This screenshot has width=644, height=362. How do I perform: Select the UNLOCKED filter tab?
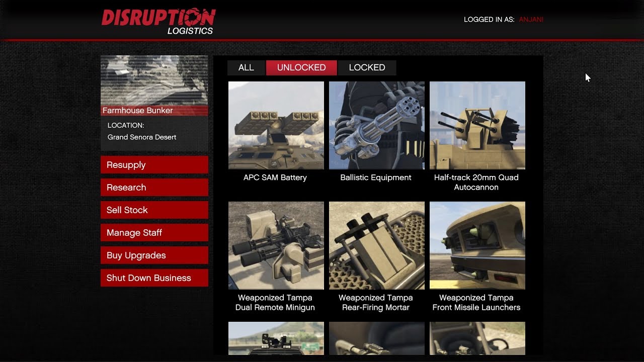301,68
